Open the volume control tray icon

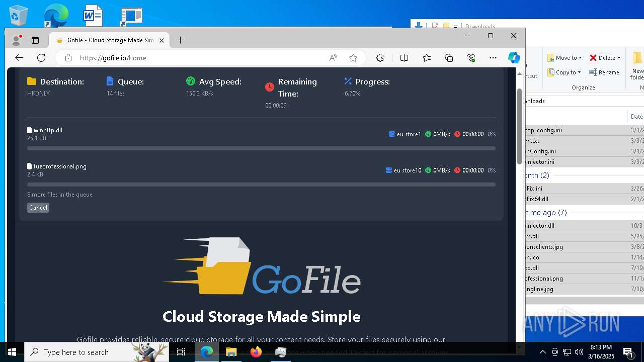(579, 352)
